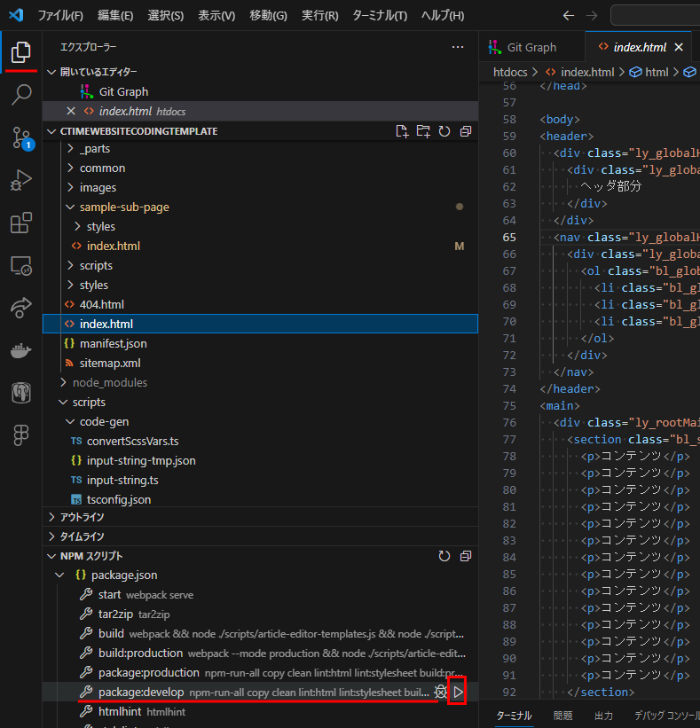Open input-string-tmp.json file
The height and width of the screenshot is (728, 700).
(260, 460)
